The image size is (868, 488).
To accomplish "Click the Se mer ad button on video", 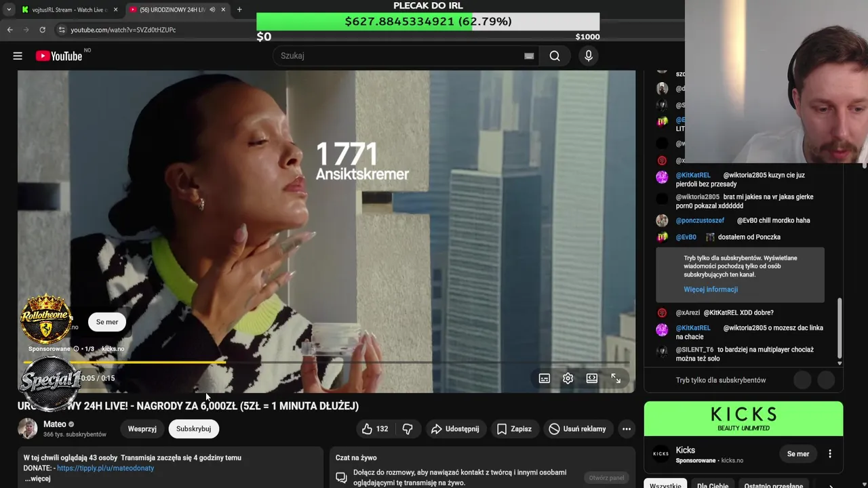I will 106,322.
